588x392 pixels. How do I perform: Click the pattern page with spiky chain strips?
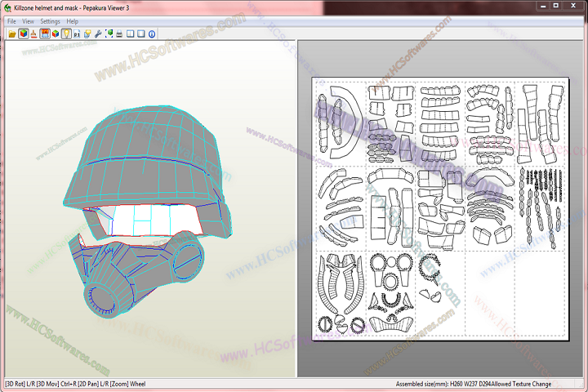pos(541,207)
